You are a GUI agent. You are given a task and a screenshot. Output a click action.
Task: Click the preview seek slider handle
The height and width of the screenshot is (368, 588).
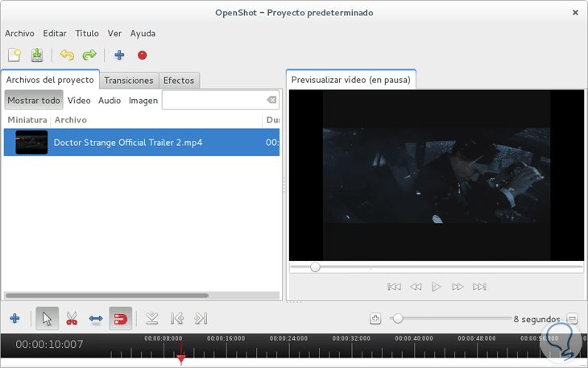point(315,267)
